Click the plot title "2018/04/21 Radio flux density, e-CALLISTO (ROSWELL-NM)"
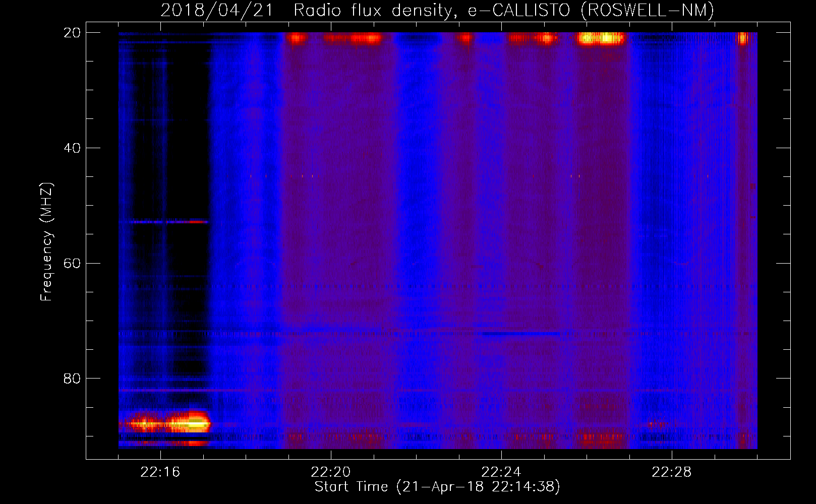816x504 pixels. (x=437, y=11)
